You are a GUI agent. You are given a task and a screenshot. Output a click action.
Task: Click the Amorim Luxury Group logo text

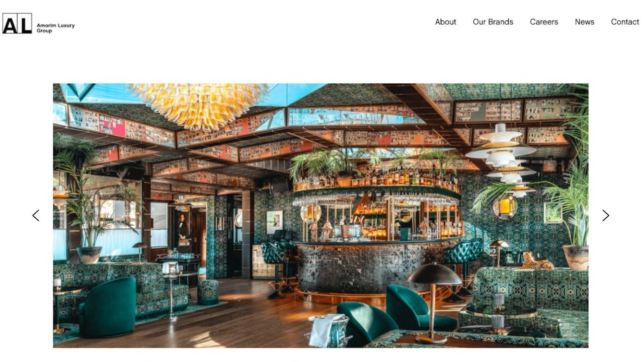tap(55, 28)
